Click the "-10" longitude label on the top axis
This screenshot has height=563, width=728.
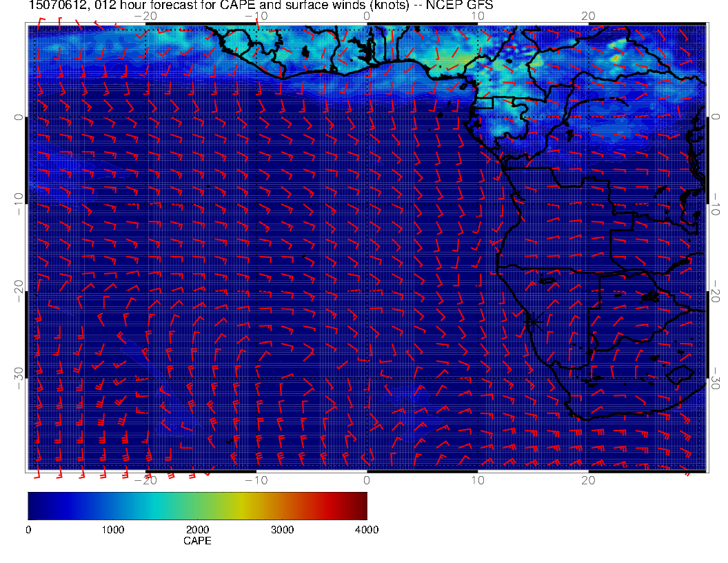tap(256, 17)
